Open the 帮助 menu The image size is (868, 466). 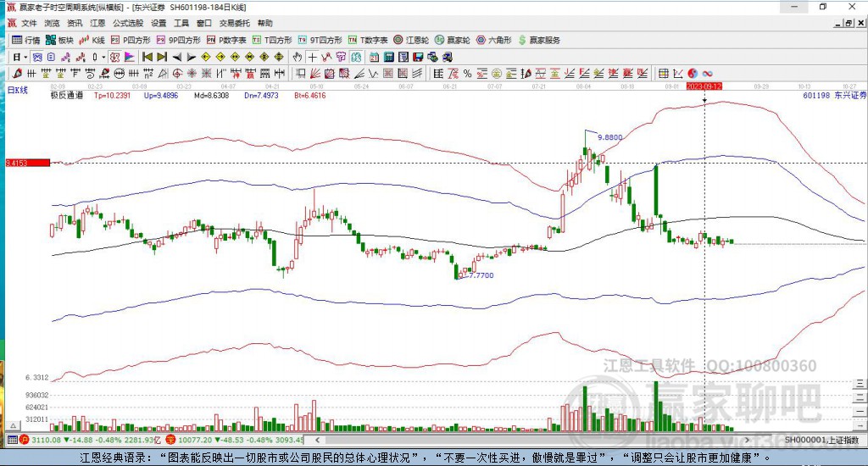click(x=264, y=23)
